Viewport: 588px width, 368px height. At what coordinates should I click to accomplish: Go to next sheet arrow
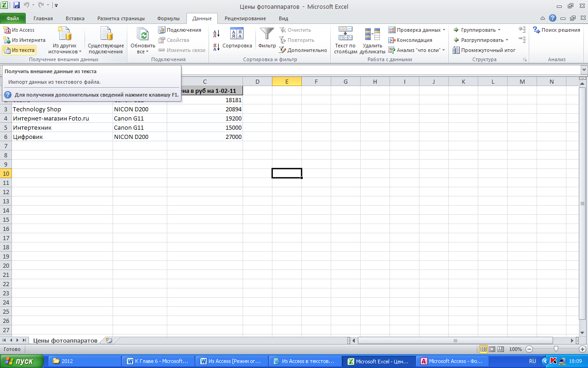tap(18, 340)
